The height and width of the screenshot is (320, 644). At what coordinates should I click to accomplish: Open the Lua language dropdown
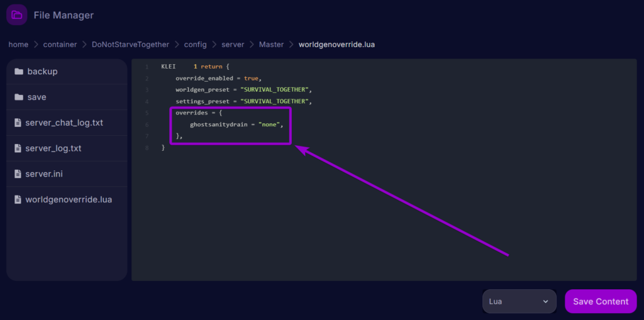click(519, 301)
